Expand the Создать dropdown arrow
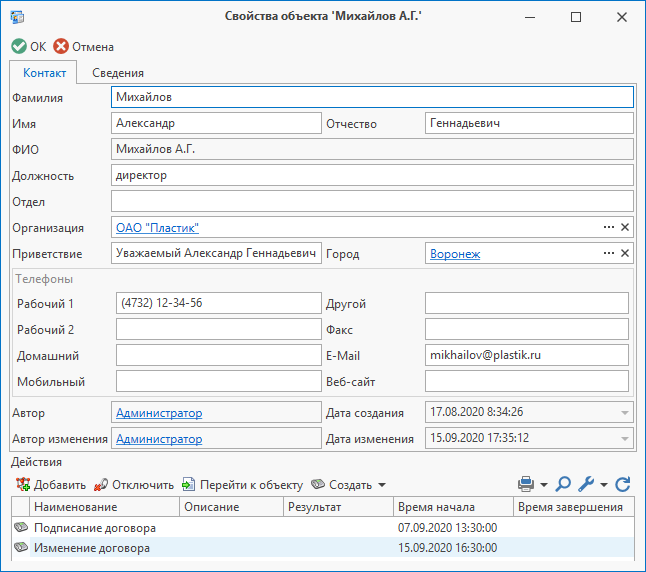 click(382, 485)
